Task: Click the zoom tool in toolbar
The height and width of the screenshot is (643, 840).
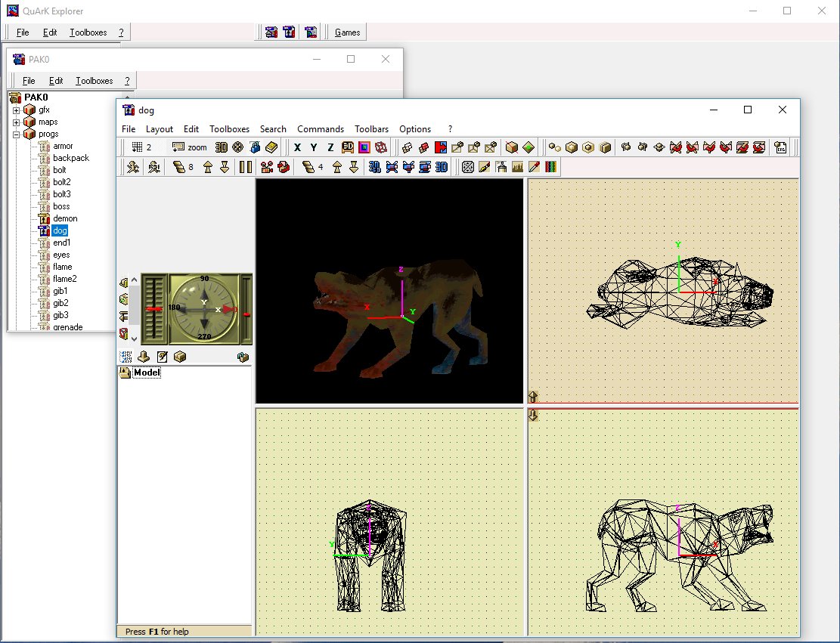Action: click(x=189, y=147)
